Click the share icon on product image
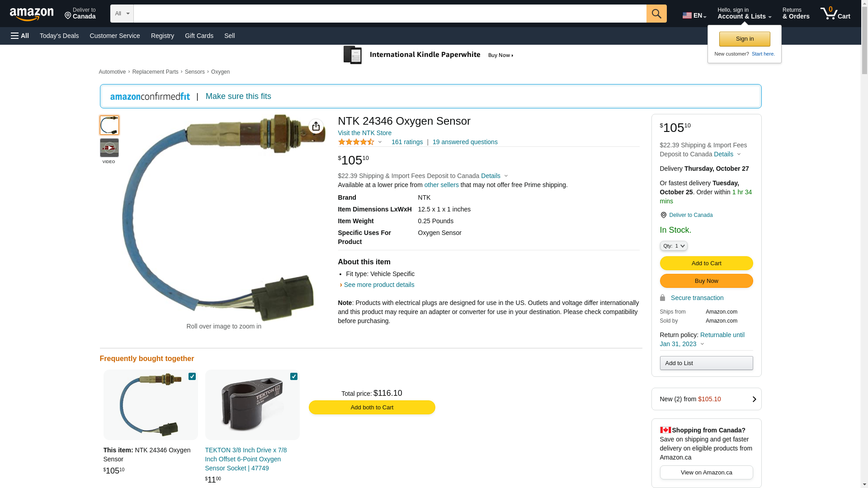Viewport: 868px width, 488px height. (x=316, y=126)
